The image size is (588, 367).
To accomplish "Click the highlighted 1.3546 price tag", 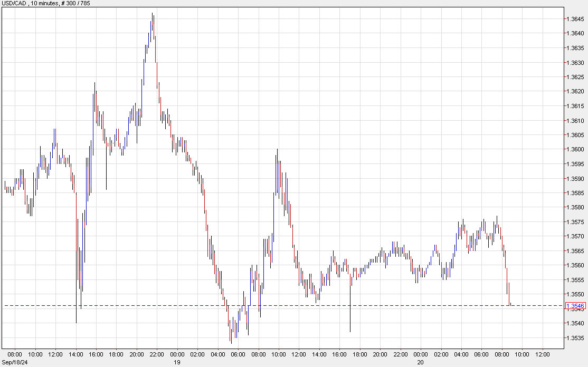I will 576,305.
